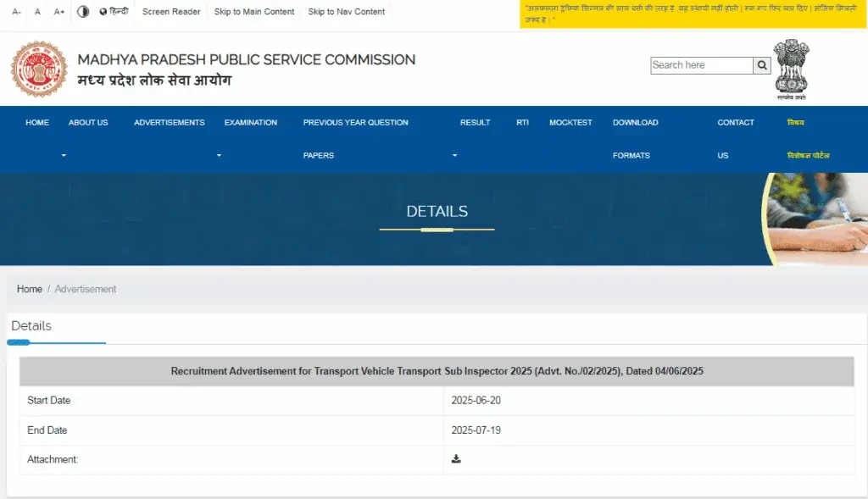Open the ABOUT US menu
Screen dimensions: 868x499
(x=88, y=122)
